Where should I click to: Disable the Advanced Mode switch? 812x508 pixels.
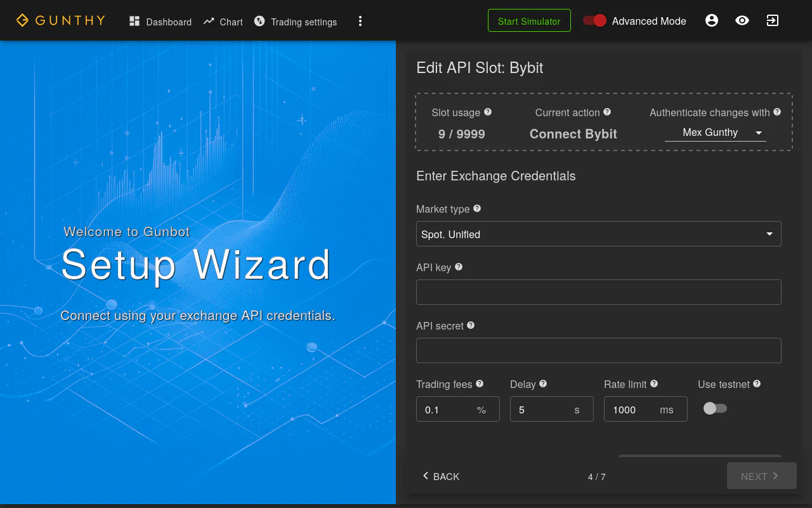point(594,21)
